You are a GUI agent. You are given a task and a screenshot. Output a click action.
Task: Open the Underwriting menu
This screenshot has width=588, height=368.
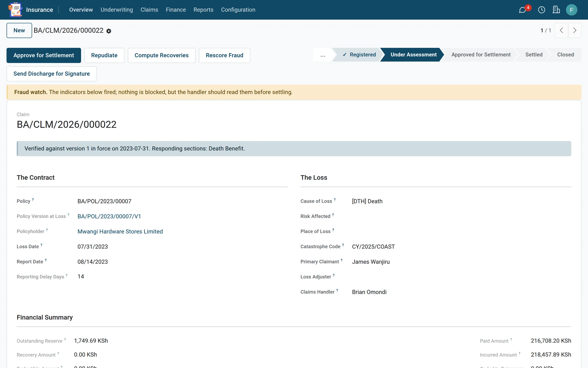coord(117,10)
